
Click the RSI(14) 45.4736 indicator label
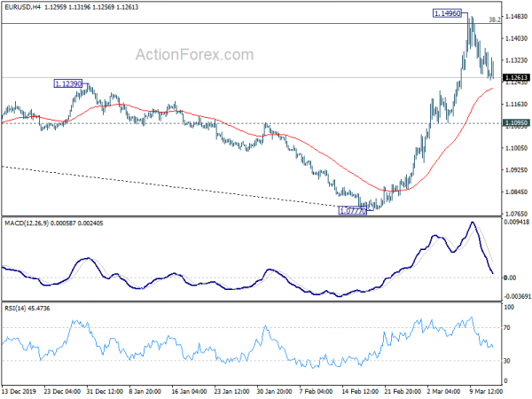click(27, 309)
